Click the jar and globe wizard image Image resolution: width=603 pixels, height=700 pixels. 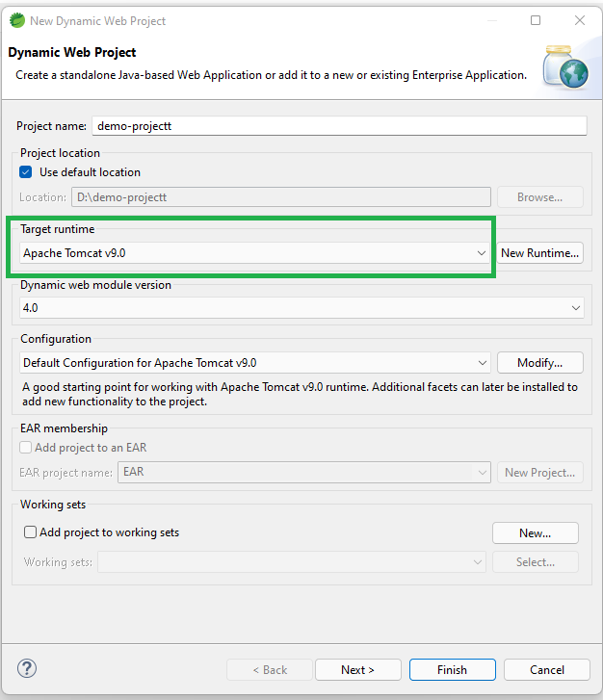click(x=565, y=66)
